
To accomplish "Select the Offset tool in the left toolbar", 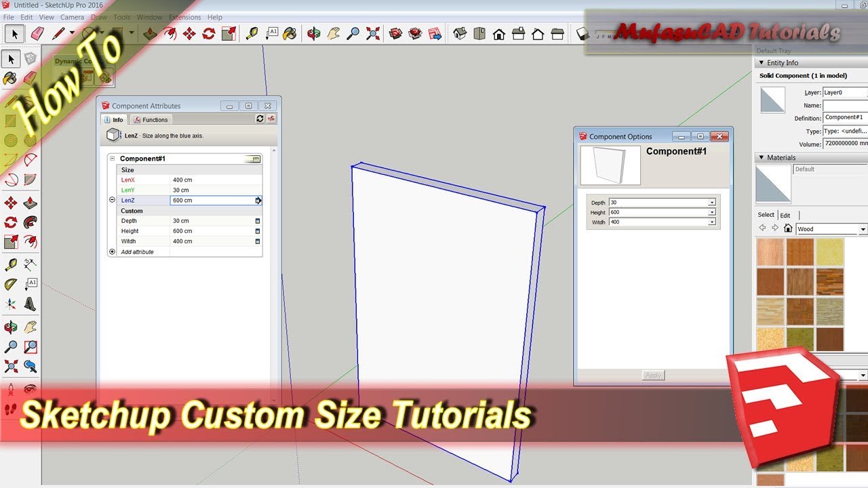I will pyautogui.click(x=31, y=241).
